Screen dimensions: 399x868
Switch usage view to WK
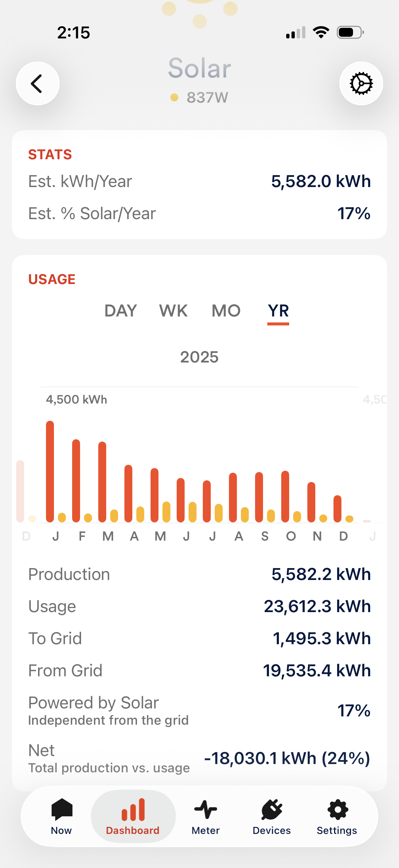(173, 311)
